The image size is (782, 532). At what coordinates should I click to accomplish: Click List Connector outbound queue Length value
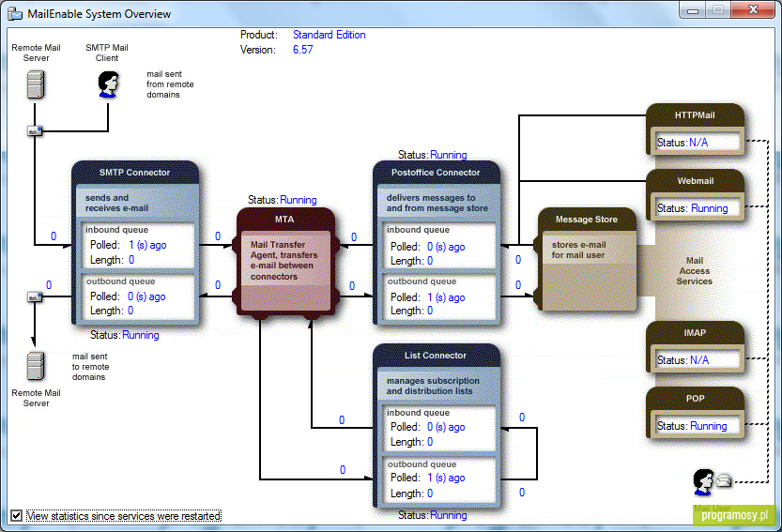pos(430,494)
